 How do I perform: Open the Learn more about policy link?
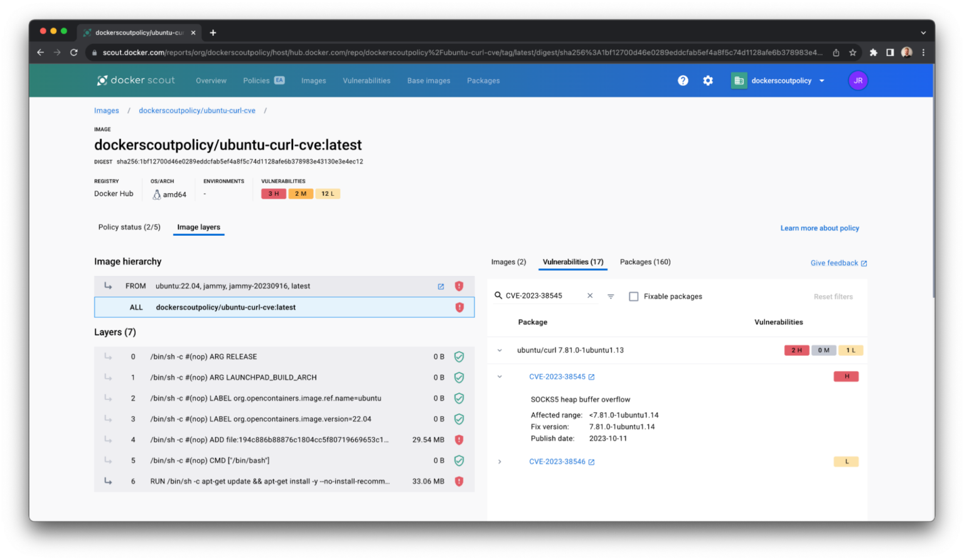tap(819, 228)
